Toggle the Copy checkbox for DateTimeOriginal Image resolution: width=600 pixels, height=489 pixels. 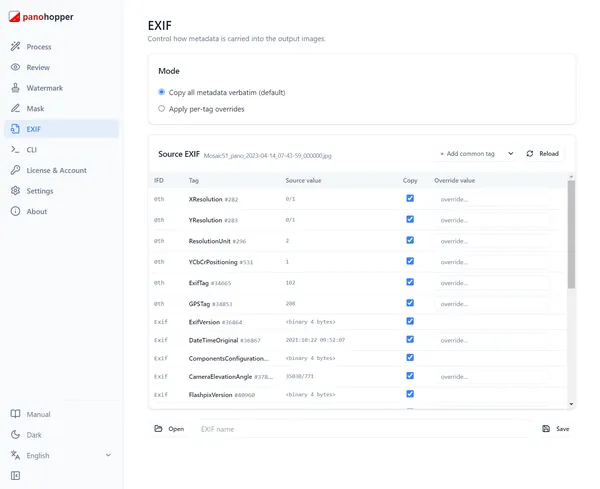point(410,339)
